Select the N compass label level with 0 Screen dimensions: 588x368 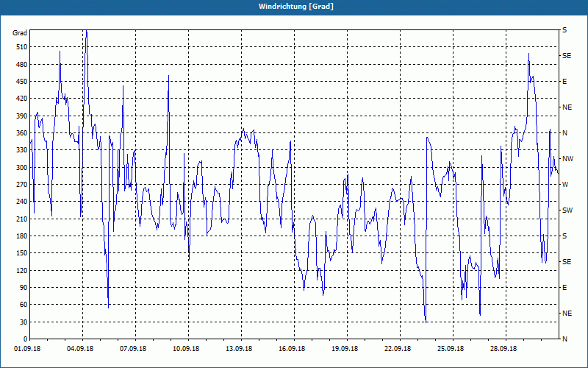click(x=564, y=339)
